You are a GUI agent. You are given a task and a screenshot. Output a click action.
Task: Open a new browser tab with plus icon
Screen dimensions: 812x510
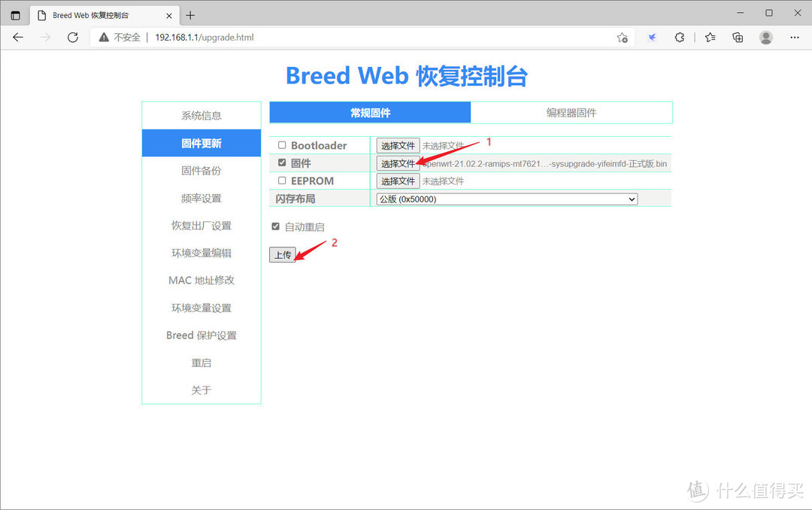(x=191, y=14)
